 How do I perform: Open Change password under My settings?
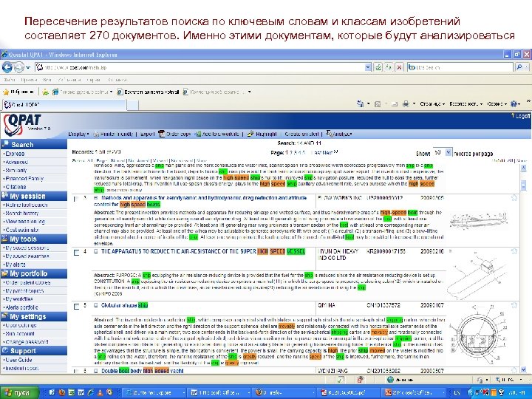tap(26, 342)
